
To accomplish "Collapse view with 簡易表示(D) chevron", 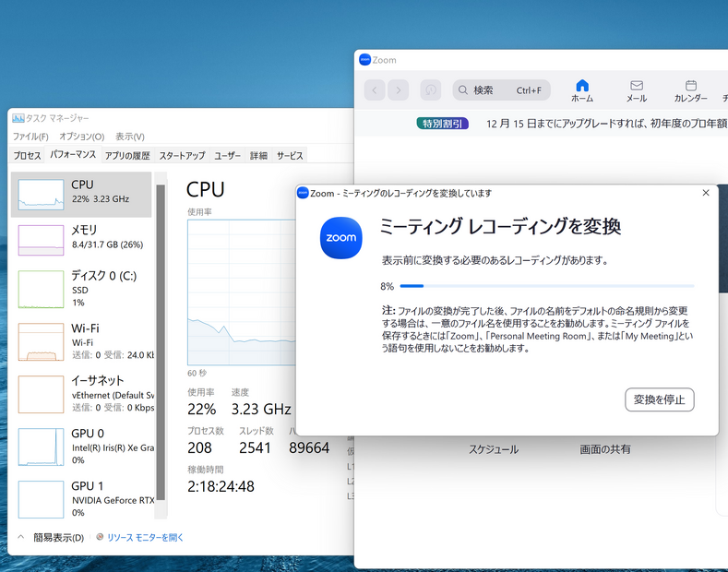I will click(x=20, y=537).
